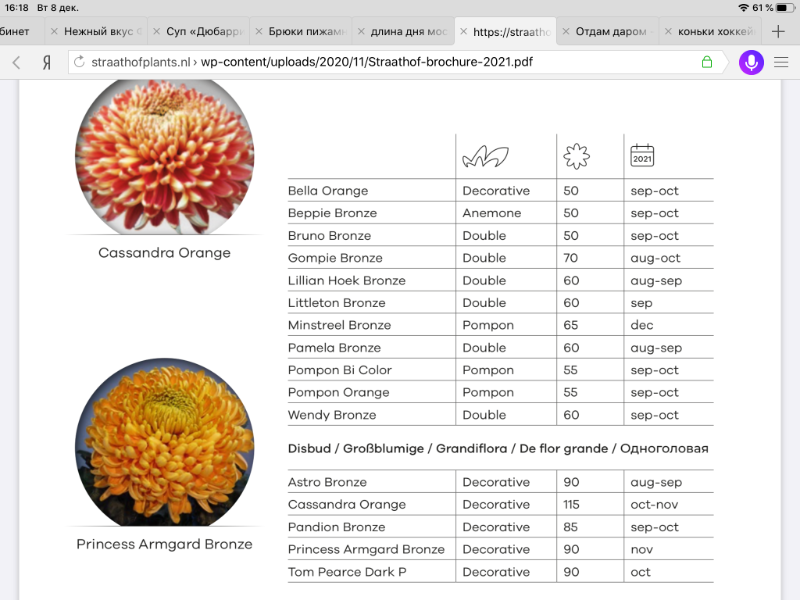
Task: Tap the flower-shape column header icon
Action: coord(577,156)
